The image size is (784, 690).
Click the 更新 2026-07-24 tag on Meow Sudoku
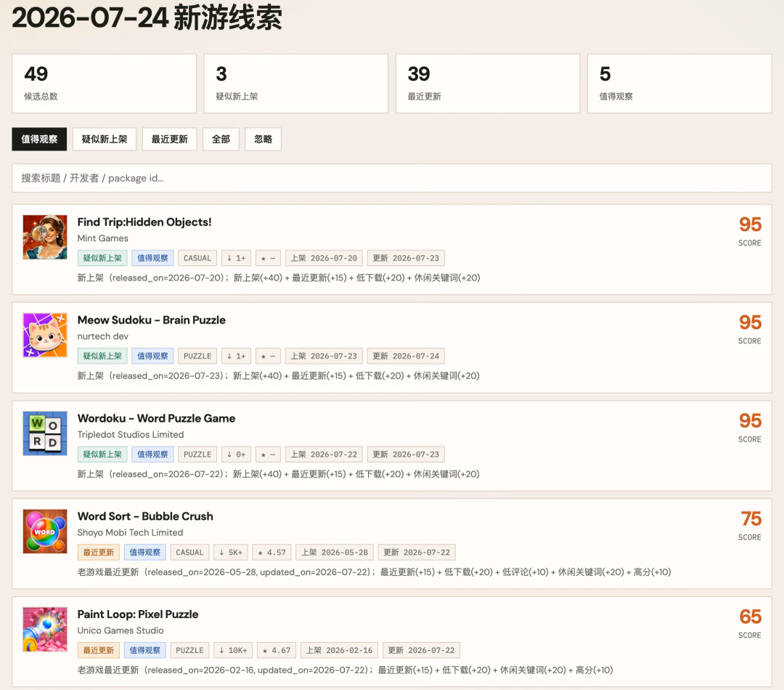(406, 357)
